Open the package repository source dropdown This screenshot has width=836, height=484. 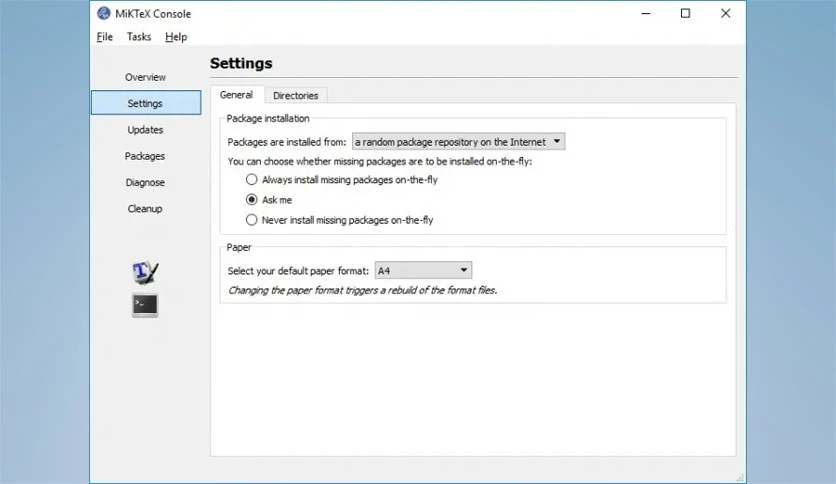(x=459, y=142)
